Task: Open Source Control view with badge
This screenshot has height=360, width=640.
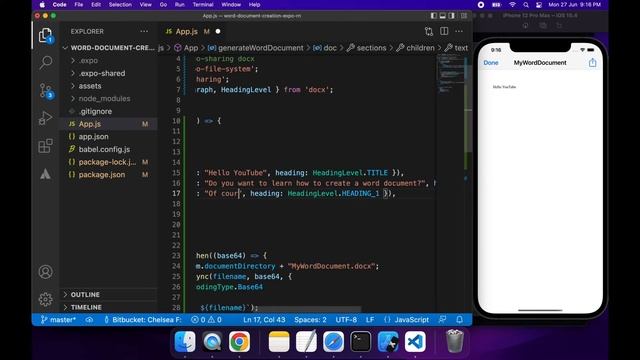Action: 46,91
